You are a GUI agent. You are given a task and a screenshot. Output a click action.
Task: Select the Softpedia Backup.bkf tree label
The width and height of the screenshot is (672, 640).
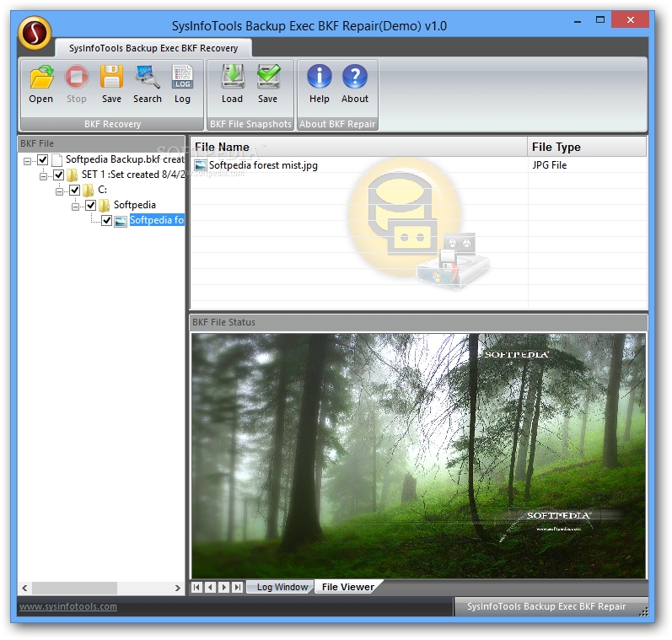coord(125,160)
